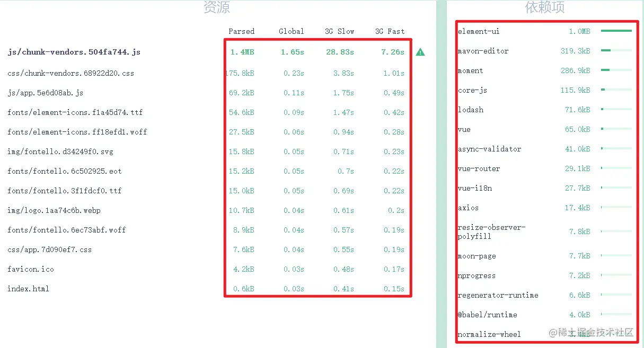Viewport: 644px width, 348px height.
Task: Select the moon-page dependency
Action: [x=477, y=256]
